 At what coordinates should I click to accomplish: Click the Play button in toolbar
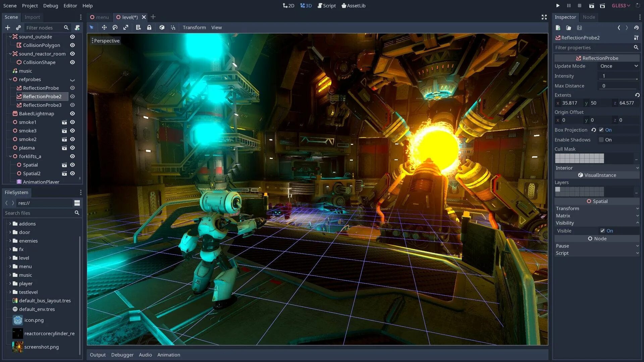557,6
